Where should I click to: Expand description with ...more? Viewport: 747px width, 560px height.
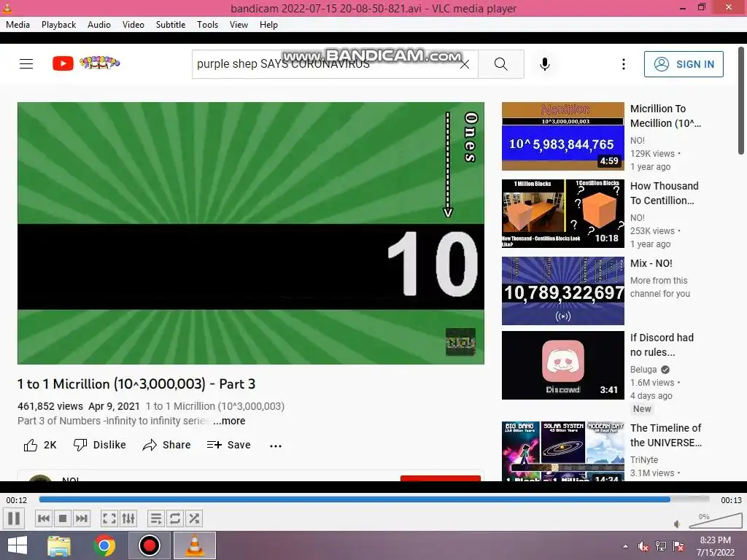(229, 421)
